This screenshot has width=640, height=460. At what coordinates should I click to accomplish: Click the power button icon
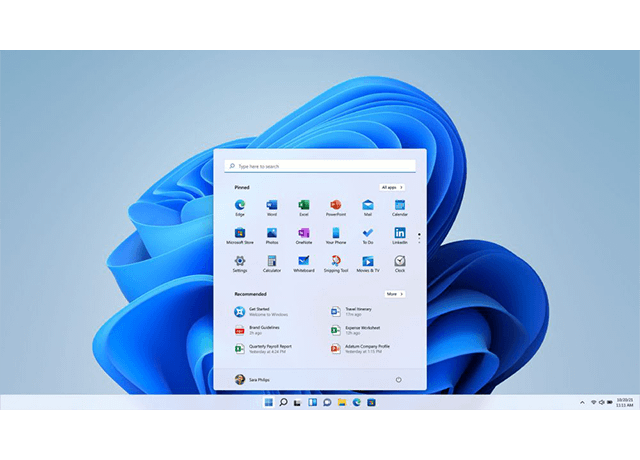[x=398, y=380]
